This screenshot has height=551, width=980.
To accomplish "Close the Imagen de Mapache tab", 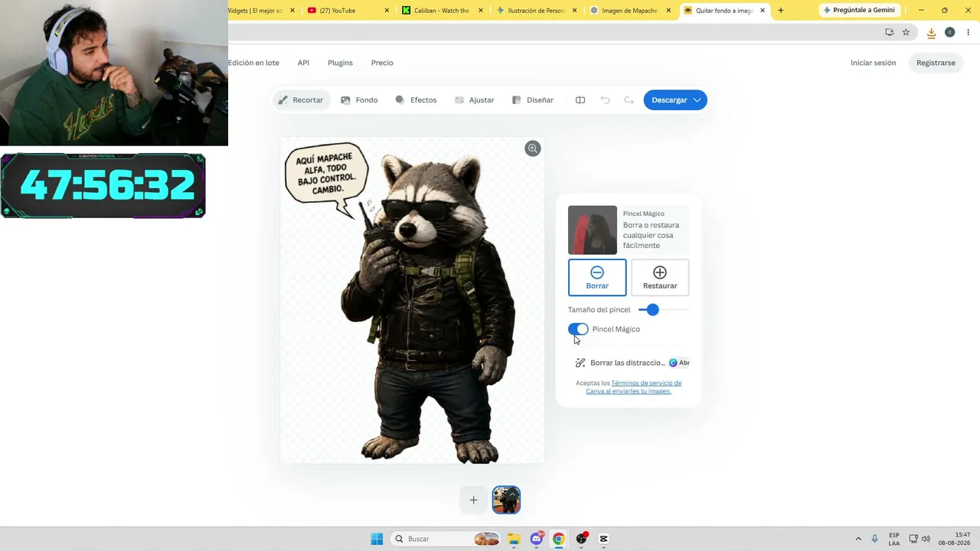I will pos(668,11).
